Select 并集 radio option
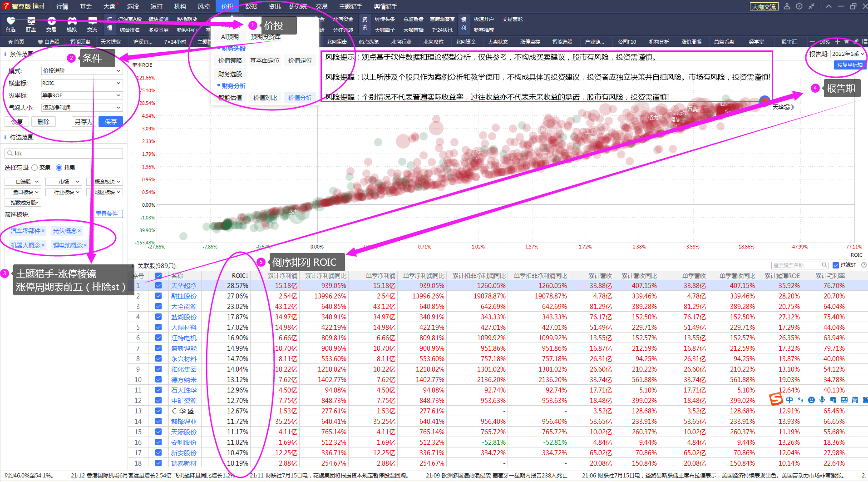Viewport: 868px width, 482px height. (x=59, y=168)
